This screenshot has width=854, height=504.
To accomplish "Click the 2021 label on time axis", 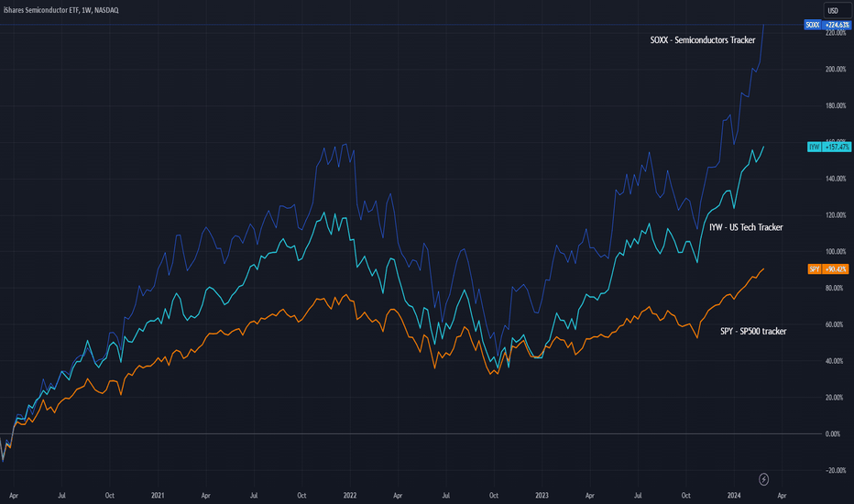I will pos(158,495).
